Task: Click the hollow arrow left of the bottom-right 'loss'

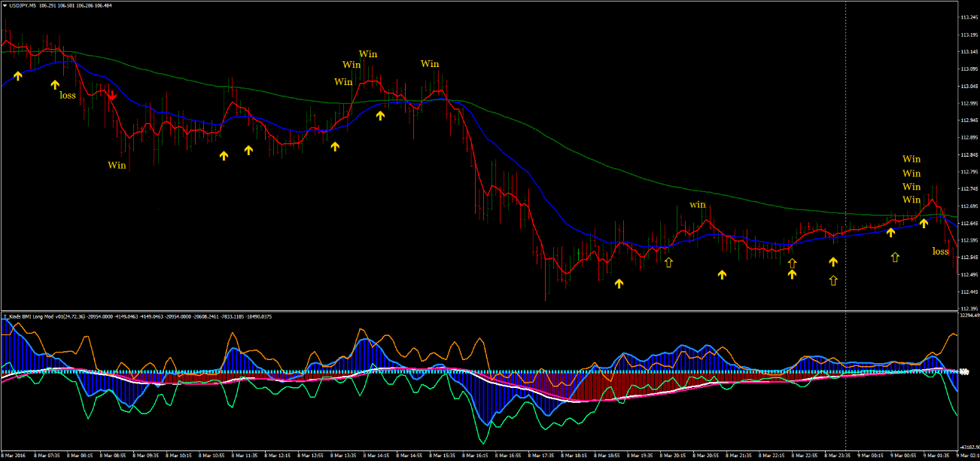Action: coord(895,257)
